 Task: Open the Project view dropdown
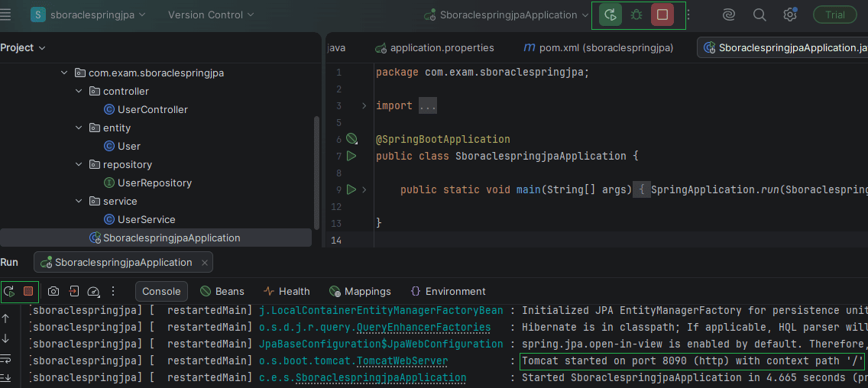point(23,48)
